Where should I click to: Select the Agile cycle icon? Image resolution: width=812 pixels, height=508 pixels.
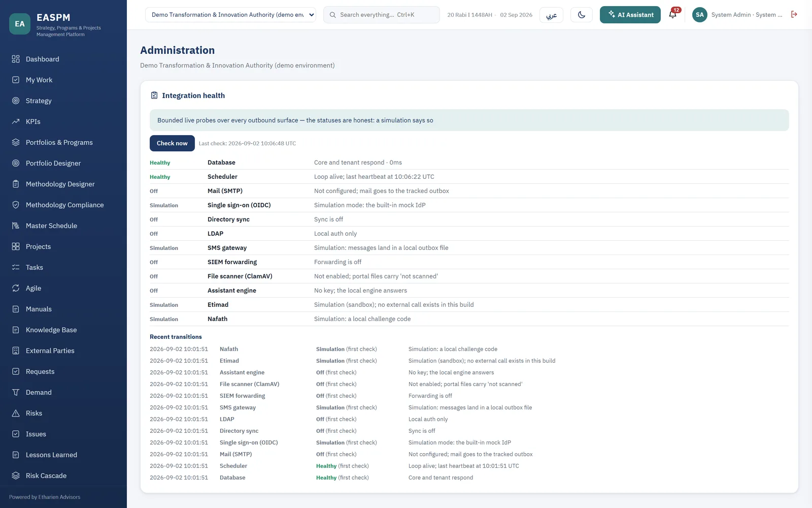click(16, 288)
